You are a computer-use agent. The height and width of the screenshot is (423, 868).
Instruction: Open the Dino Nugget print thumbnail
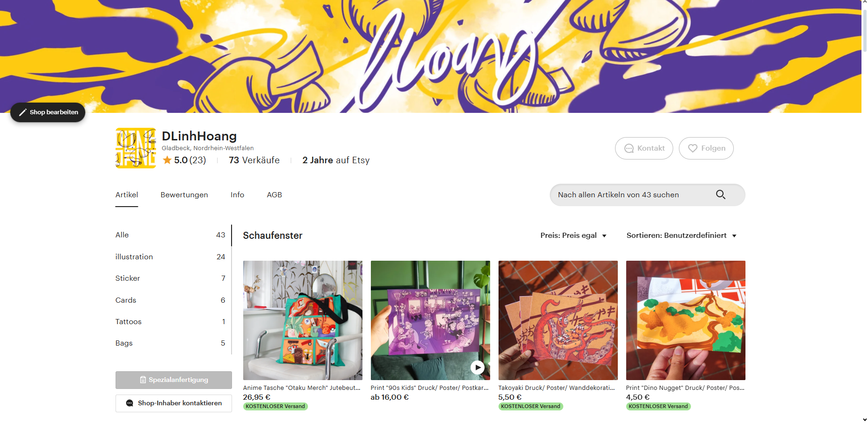coord(685,320)
